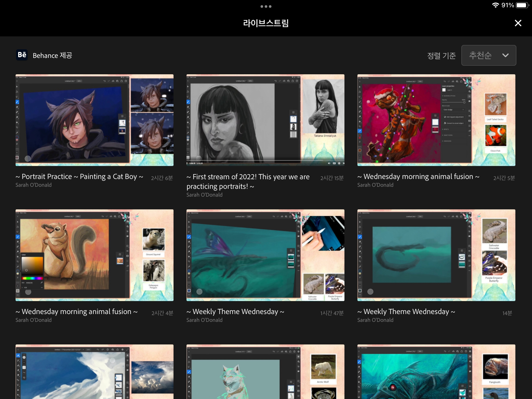Tap the Wi-Fi status icon

coord(495,5)
